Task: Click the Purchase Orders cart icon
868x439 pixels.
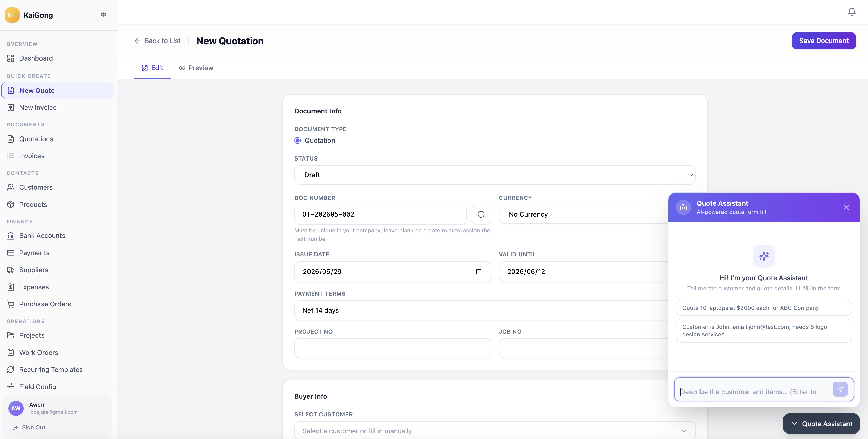Action: 11,304
